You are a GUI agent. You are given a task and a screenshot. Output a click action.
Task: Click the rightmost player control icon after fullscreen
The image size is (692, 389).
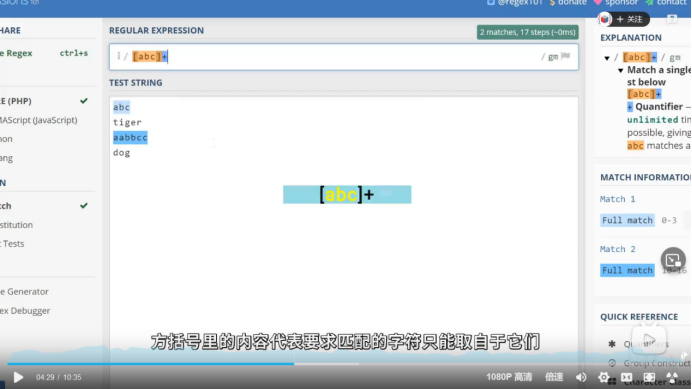tap(672, 377)
